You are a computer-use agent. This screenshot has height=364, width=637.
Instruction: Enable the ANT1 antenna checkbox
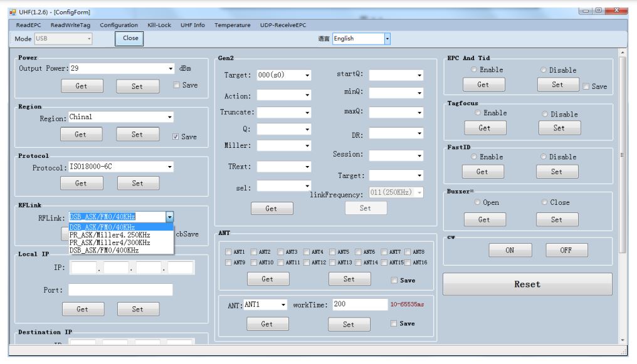(228, 252)
